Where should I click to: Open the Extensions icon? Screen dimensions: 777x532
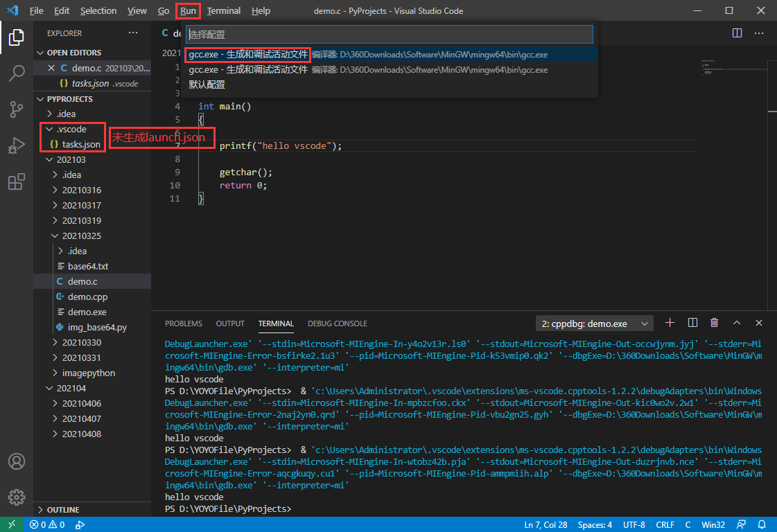[17, 181]
